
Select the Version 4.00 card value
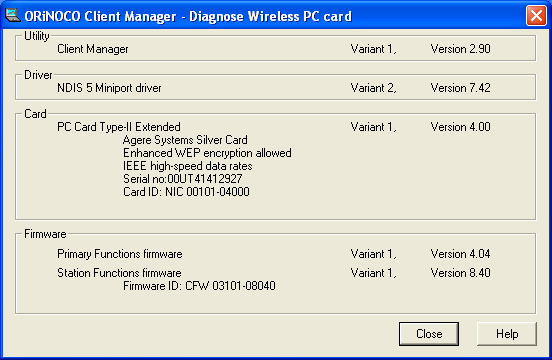460,127
